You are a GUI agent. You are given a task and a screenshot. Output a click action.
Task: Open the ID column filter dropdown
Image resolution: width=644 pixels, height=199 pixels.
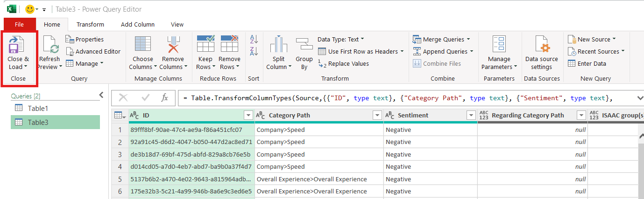(248, 116)
